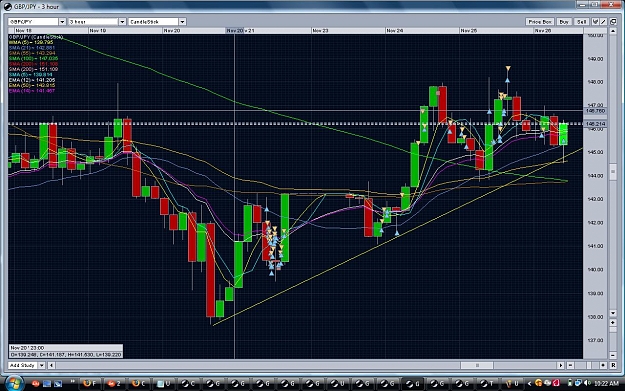Viewport: 625px width, 391px height.
Task: Click the blue SMA (21) legend entry
Action: click(x=32, y=48)
